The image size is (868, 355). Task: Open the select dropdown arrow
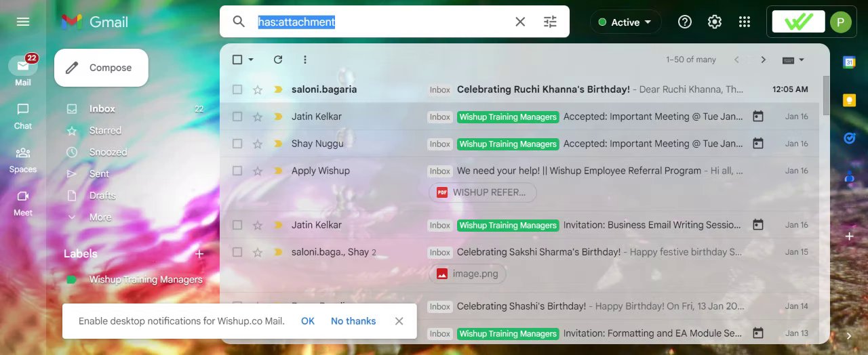click(x=251, y=60)
